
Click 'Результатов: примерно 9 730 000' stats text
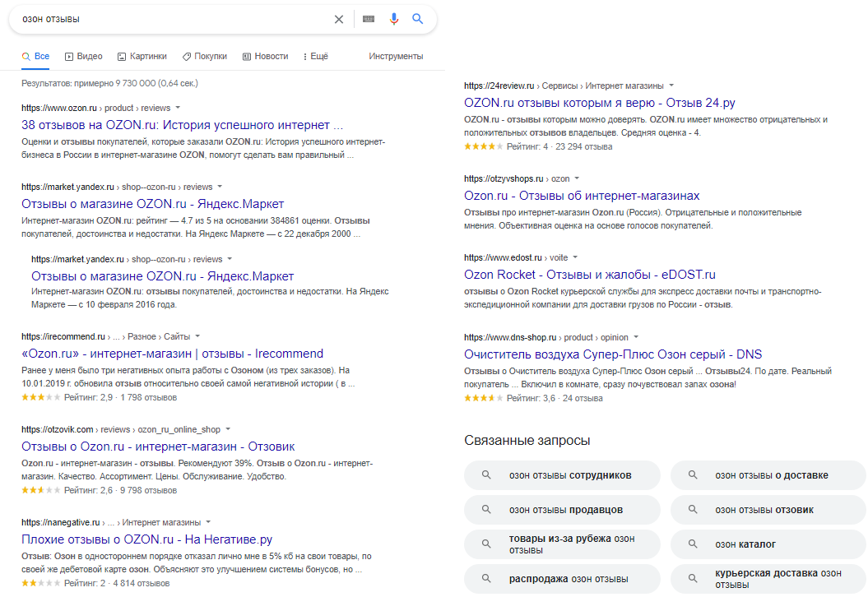[109, 84]
